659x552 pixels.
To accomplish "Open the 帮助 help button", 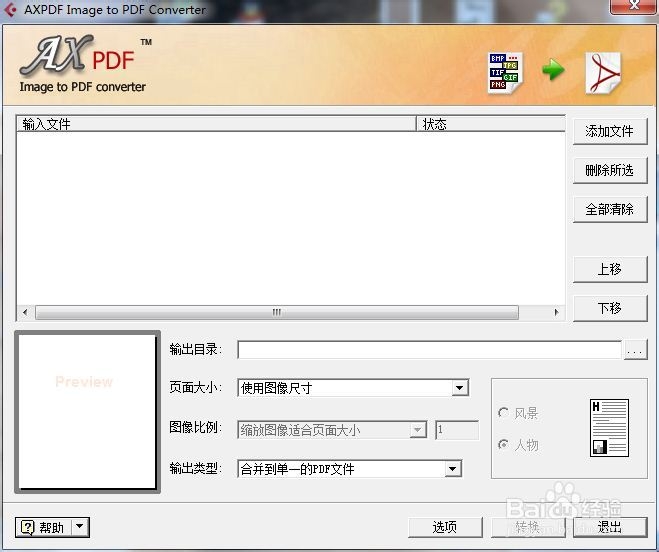I will tap(43, 527).
